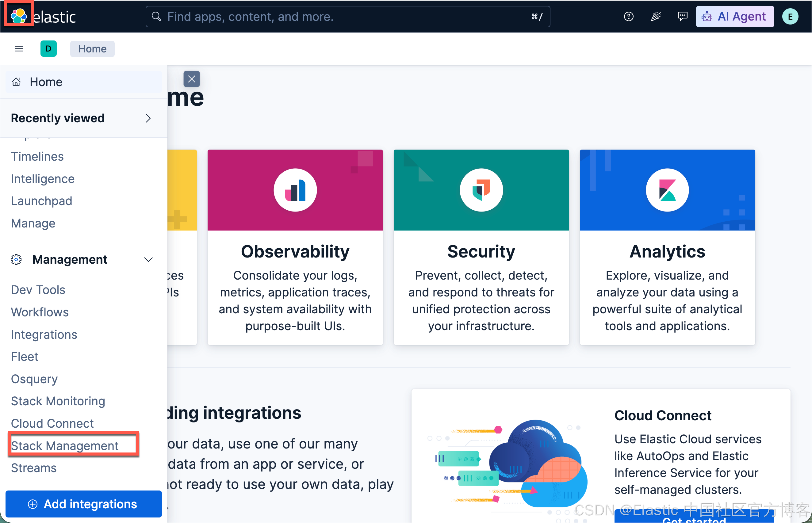Open Workflows

(x=40, y=312)
